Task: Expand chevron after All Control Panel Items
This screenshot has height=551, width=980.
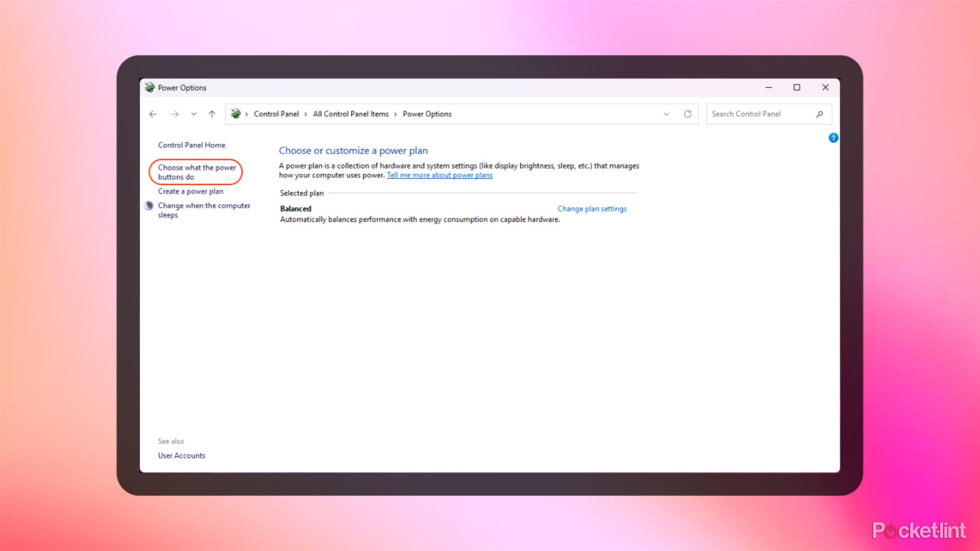Action: click(395, 114)
